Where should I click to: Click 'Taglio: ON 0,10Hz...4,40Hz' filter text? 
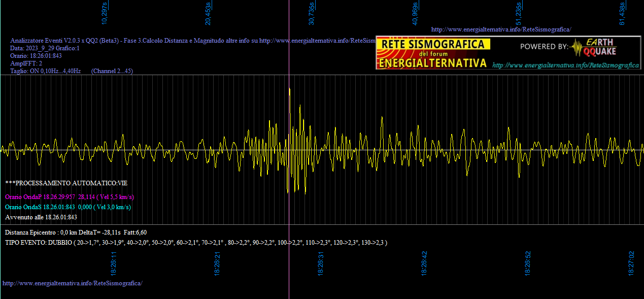[x=46, y=71]
